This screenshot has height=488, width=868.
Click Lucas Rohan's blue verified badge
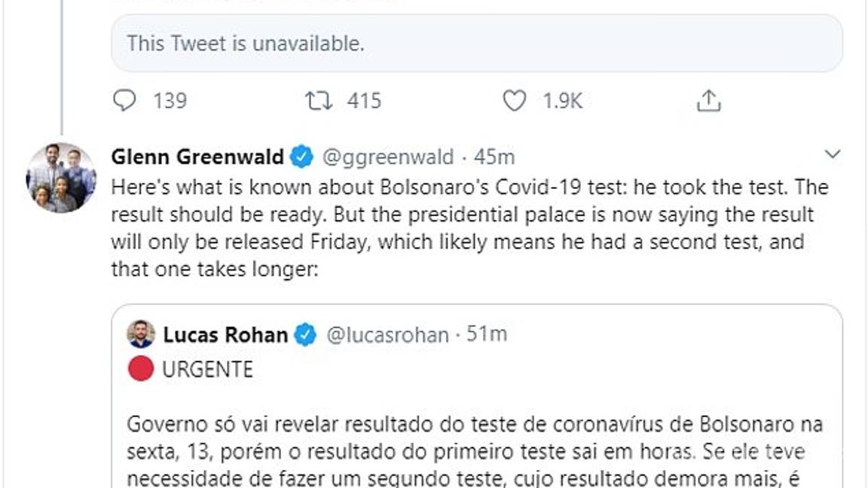click(305, 335)
